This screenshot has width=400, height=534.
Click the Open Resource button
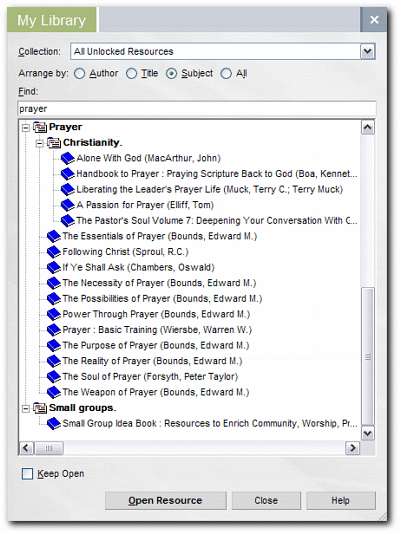point(166,500)
